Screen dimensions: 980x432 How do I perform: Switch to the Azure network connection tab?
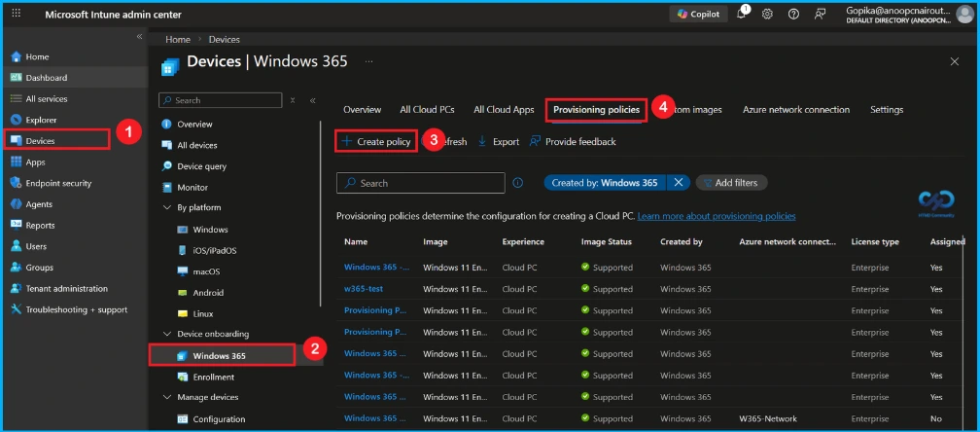[796, 109]
